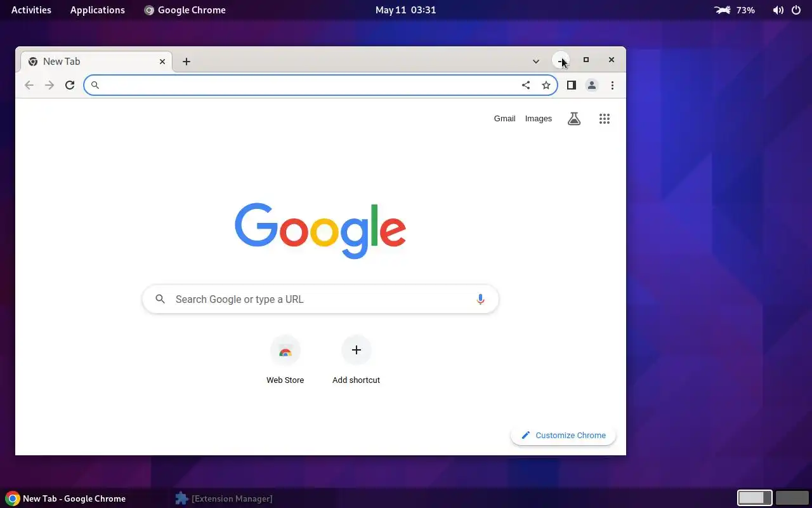The height and width of the screenshot is (508, 812).
Task: Click the Google search box
Action: click(320, 299)
